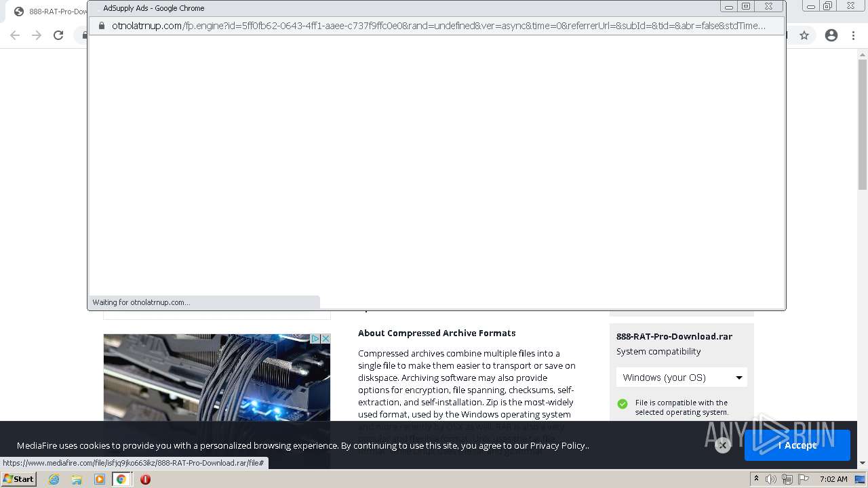868x488 pixels.
Task: Open the AdChoices info icon on the ad
Action: click(x=315, y=338)
